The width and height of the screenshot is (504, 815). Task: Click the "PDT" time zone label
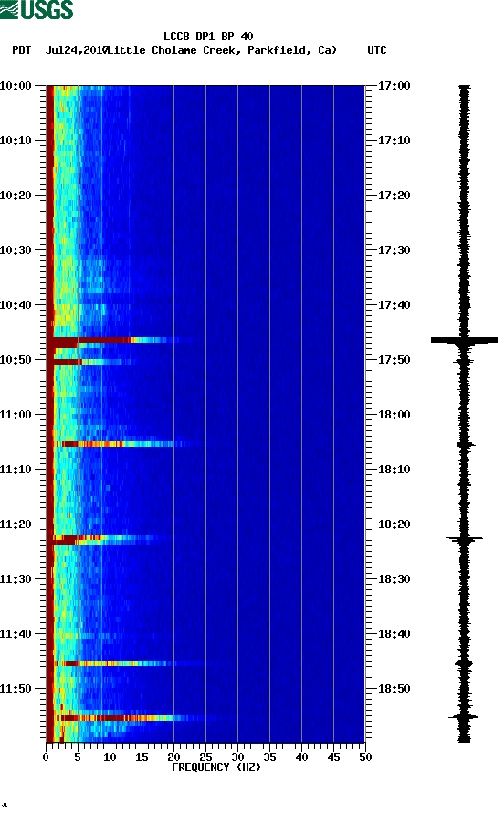[22, 50]
